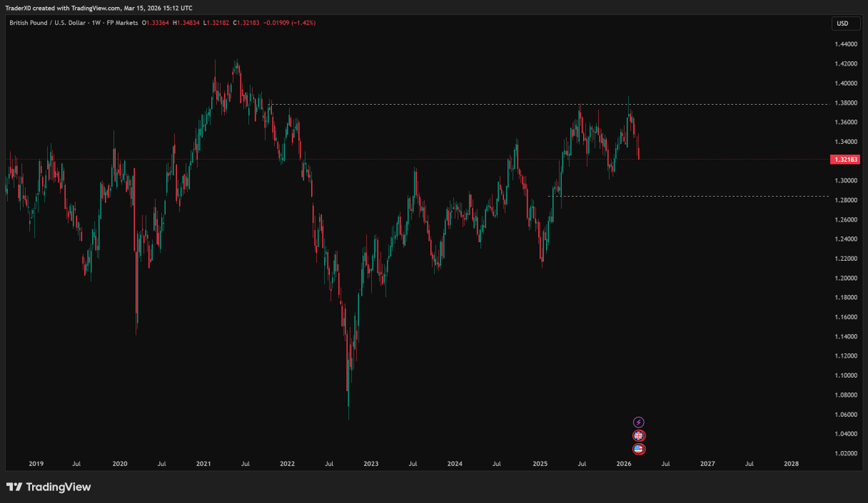Viewport: 868px width, 503px height.
Task: Click the 2025 label on the time axis
Action: coord(539,464)
